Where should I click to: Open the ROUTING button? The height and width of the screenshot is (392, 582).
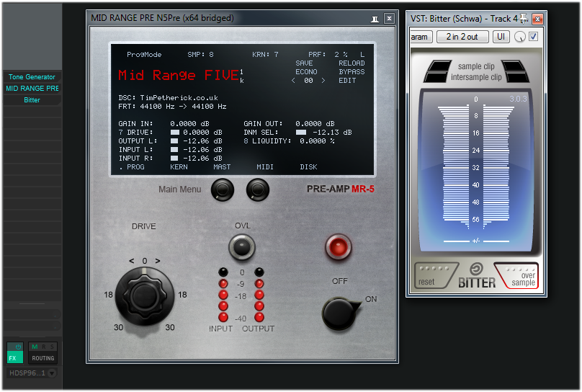[42, 358]
